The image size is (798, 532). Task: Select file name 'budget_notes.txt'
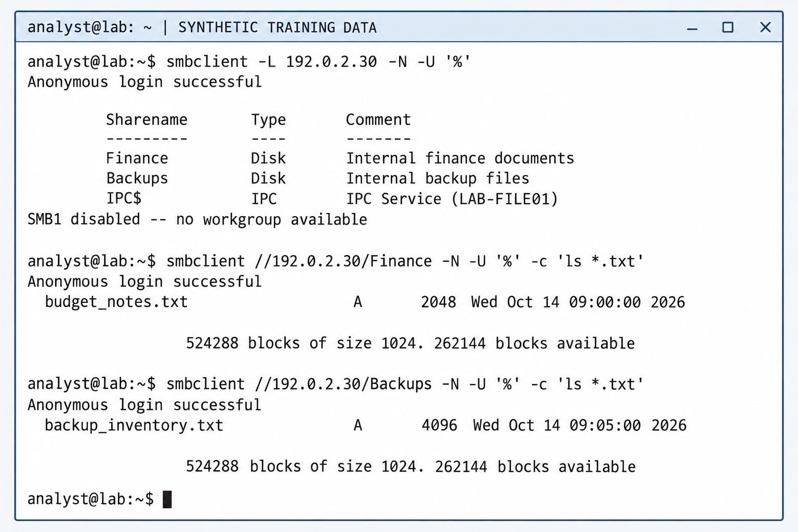[116, 302]
